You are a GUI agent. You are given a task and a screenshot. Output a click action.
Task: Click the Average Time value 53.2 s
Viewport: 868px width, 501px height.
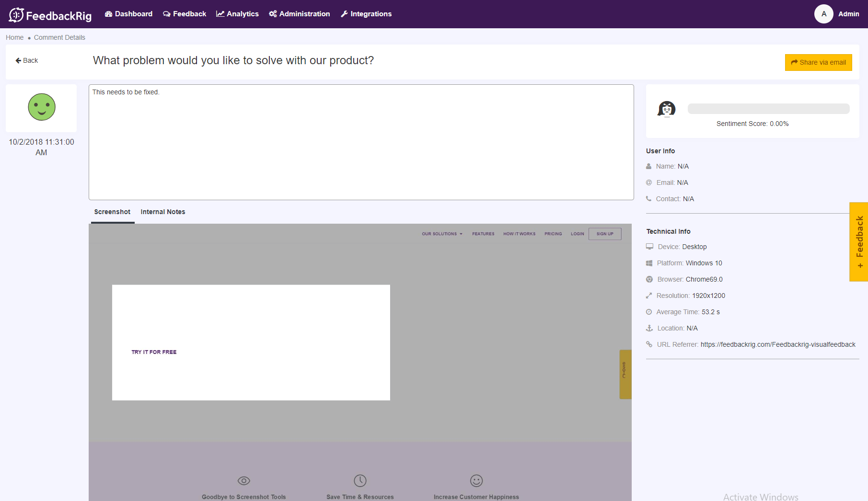point(711,312)
